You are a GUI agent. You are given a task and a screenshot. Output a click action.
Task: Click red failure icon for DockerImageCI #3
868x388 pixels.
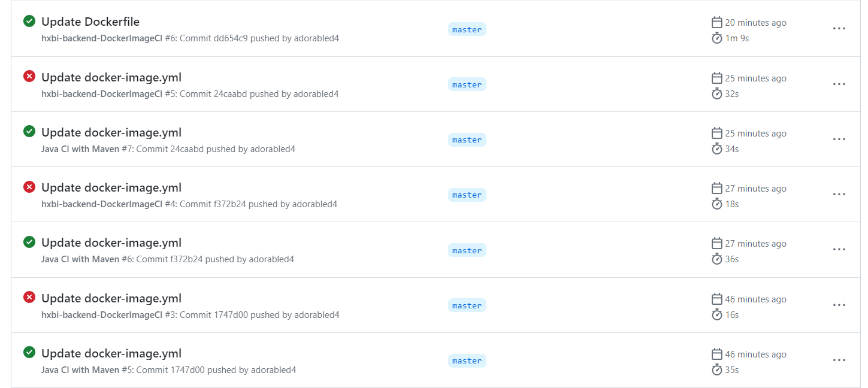(29, 298)
